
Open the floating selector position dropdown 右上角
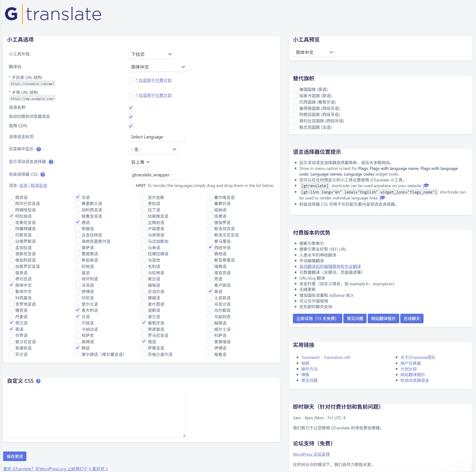click(140, 162)
